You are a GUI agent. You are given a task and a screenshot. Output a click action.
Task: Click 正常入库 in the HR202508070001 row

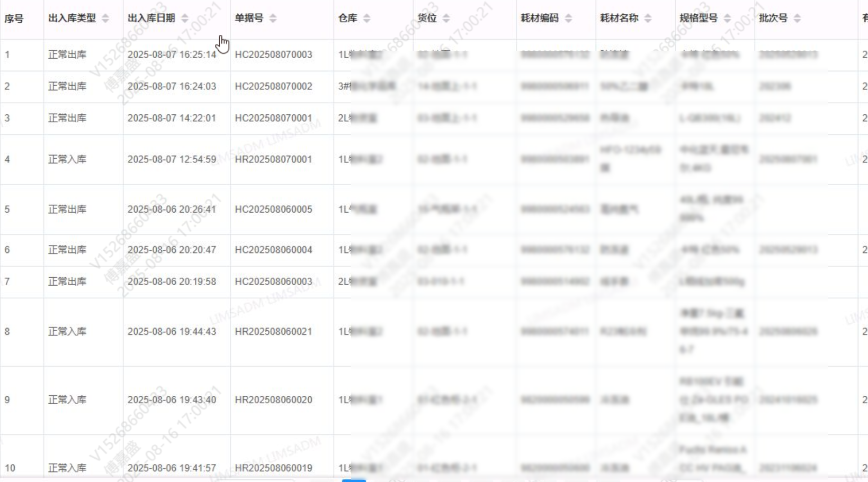[x=67, y=159]
